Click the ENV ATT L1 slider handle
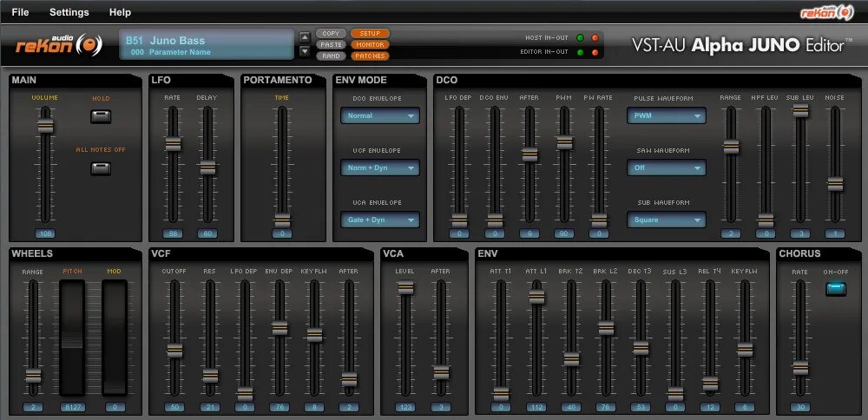The height and width of the screenshot is (420, 868). pyautogui.click(x=536, y=297)
